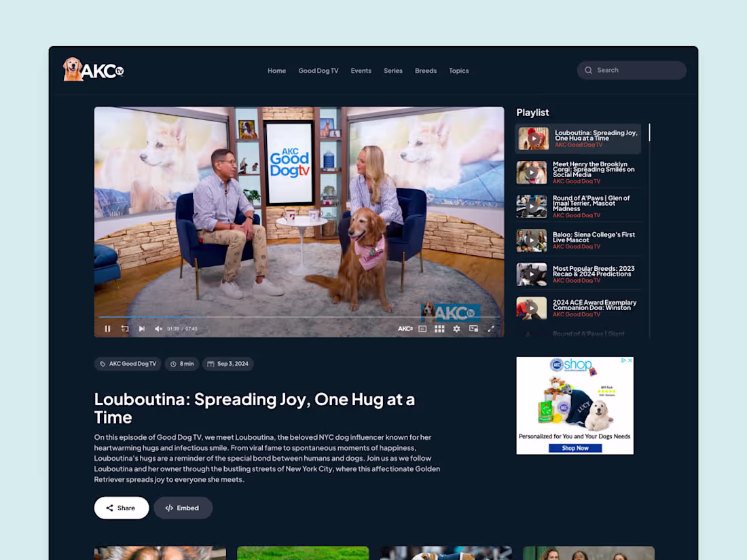
Task: Click the video progress bar to seek
Action: coord(299,320)
